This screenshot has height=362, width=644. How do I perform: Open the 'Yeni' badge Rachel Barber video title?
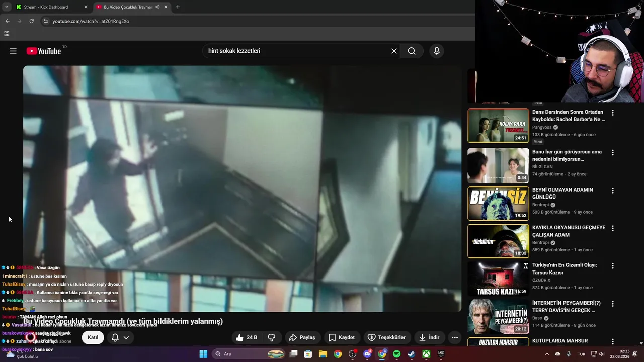(569, 116)
